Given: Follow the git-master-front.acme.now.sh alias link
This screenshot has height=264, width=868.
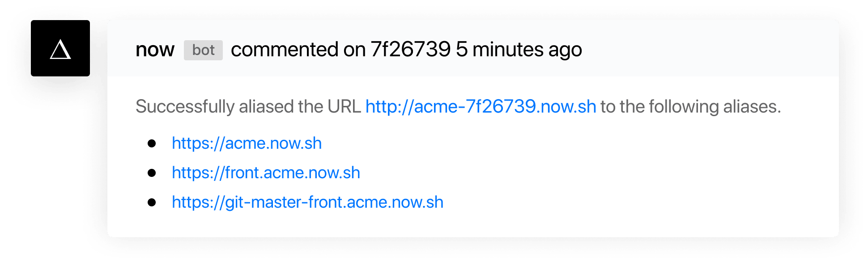Looking at the screenshot, I should (x=307, y=202).
